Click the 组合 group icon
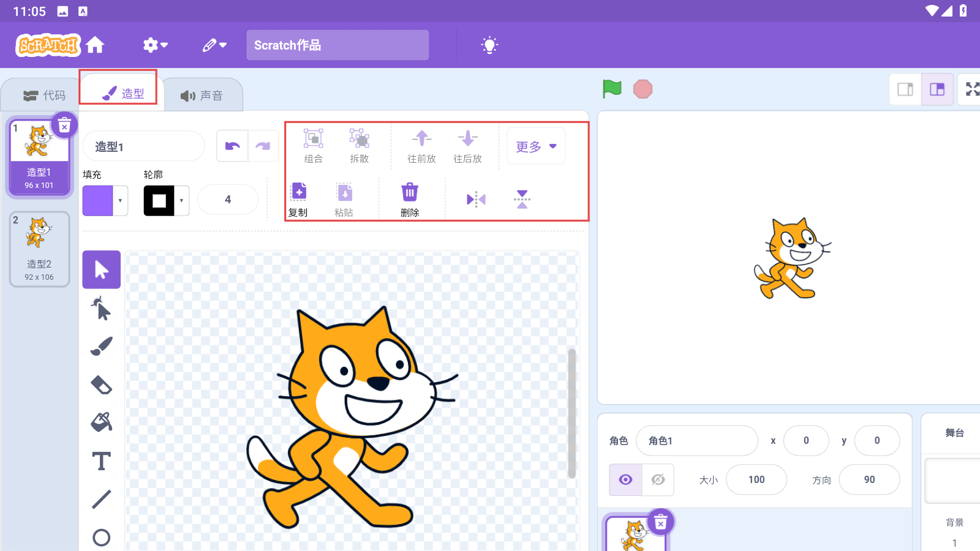980x551 pixels. point(314,146)
